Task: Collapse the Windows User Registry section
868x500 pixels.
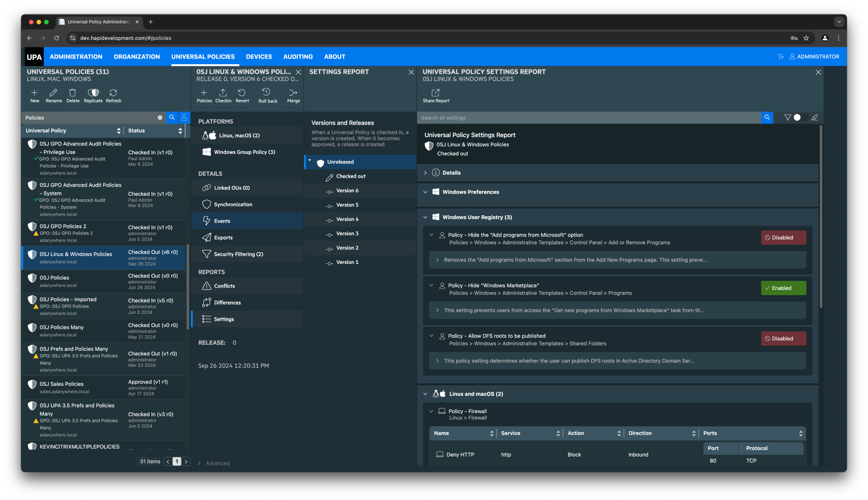Action: [424, 217]
